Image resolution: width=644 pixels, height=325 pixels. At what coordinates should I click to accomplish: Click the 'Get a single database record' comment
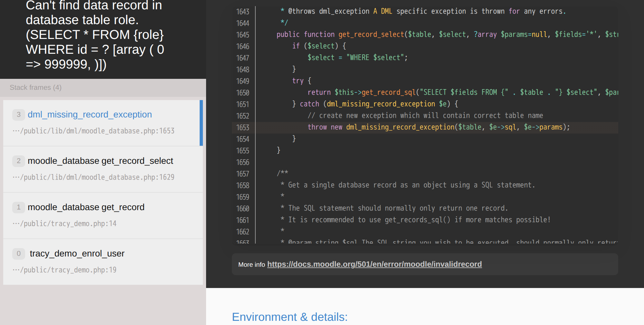tap(407, 185)
